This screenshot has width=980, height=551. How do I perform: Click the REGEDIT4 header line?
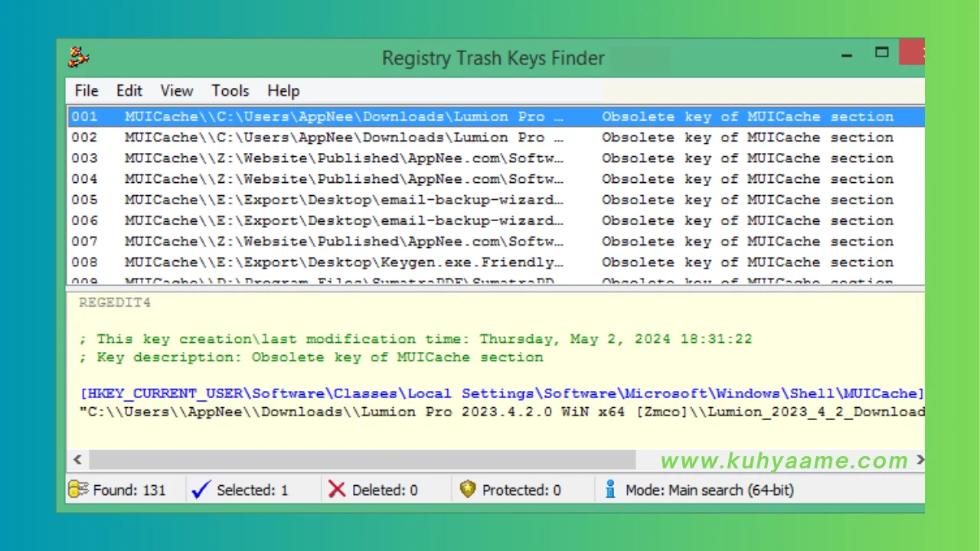point(115,303)
